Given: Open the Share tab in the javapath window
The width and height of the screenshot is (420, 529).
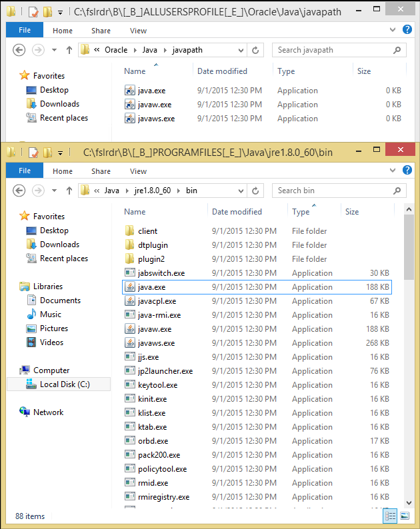Looking at the screenshot, I should tap(101, 31).
